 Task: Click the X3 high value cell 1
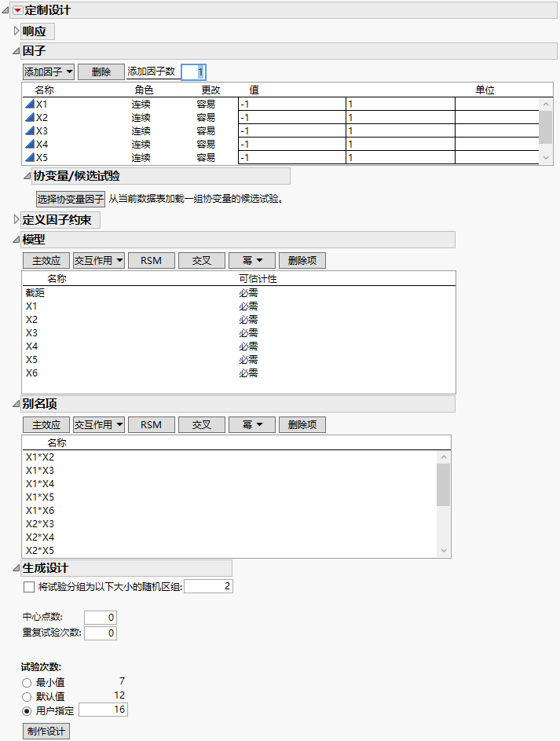[401, 131]
